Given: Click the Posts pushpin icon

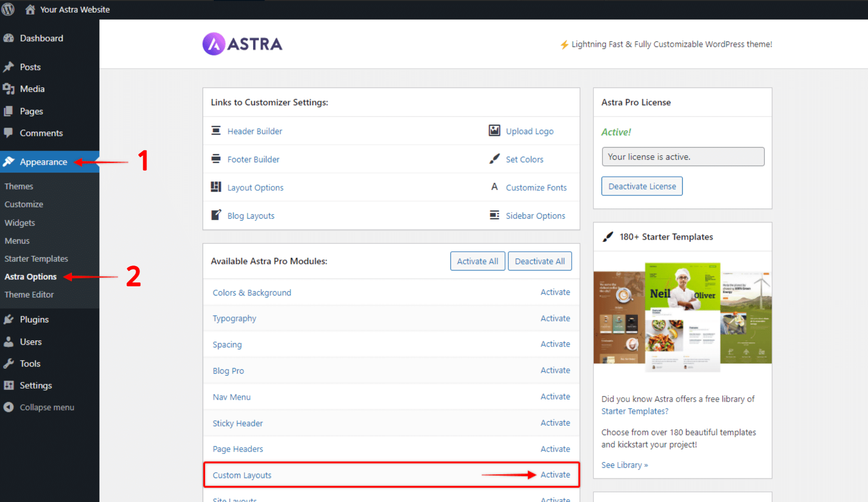Looking at the screenshot, I should [x=9, y=67].
